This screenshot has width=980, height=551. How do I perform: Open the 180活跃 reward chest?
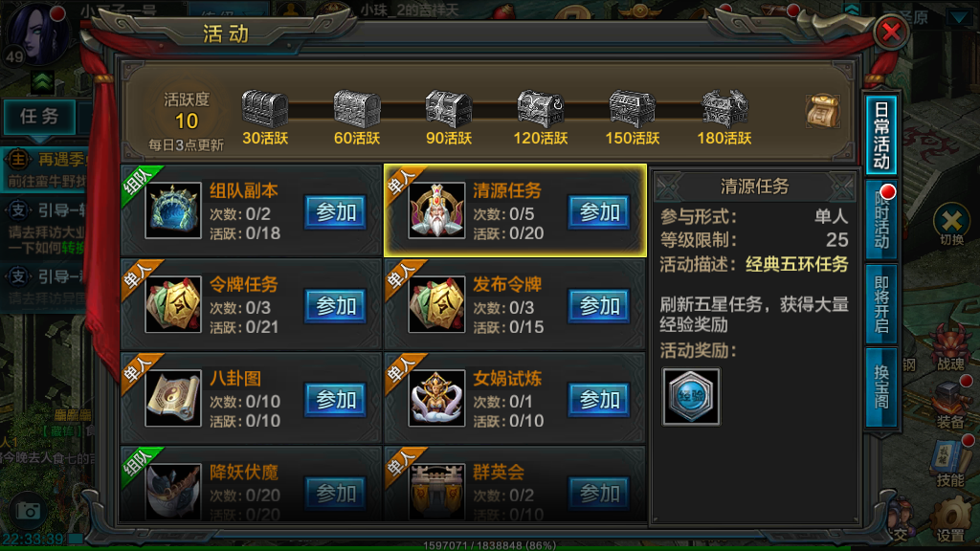pos(724,109)
